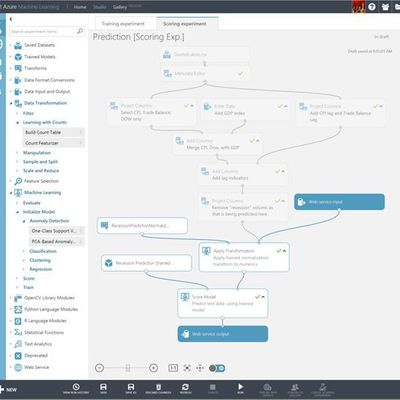Open help question mark icon in header
The width and height of the screenshot is (400, 400).
[372, 7]
